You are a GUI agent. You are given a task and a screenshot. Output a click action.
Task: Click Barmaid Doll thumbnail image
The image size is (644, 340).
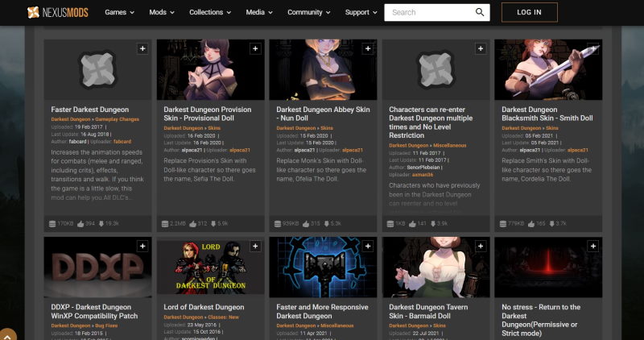[436, 267]
